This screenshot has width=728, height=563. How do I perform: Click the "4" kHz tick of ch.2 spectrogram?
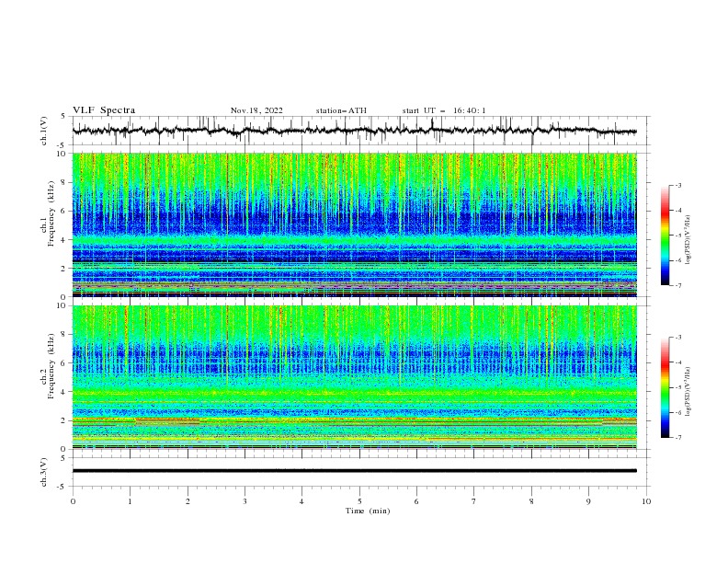(x=65, y=392)
